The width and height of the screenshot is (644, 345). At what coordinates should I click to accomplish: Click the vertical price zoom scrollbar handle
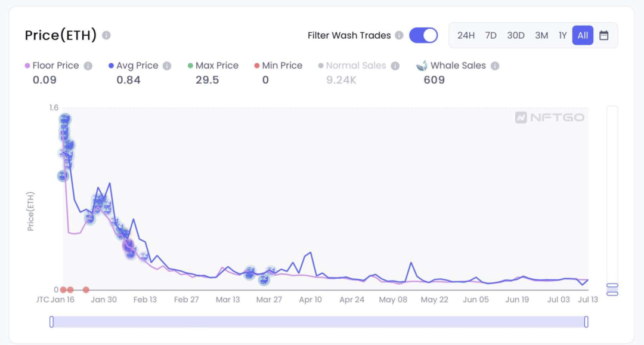pyautogui.click(x=612, y=289)
